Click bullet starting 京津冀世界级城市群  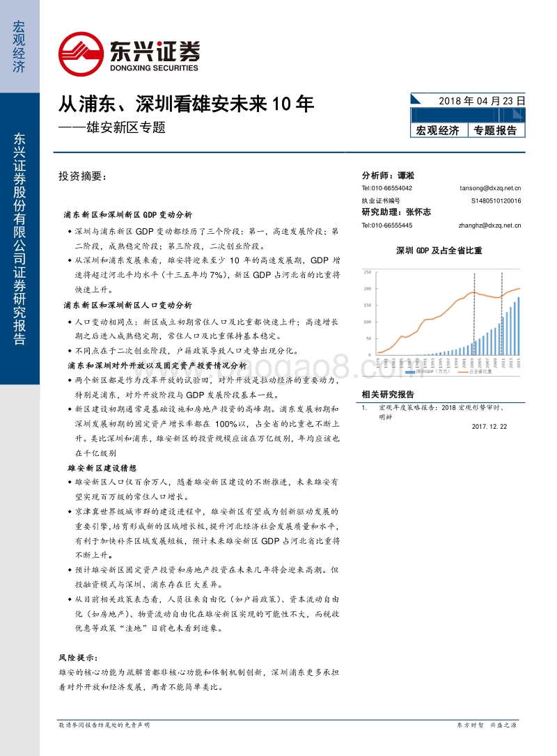[x=204, y=533]
